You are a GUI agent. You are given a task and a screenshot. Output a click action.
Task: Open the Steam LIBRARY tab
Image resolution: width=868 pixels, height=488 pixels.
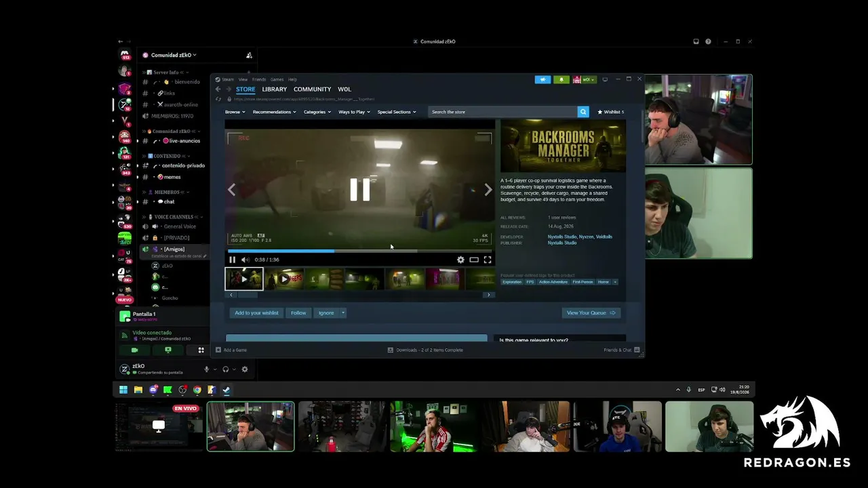pyautogui.click(x=275, y=89)
